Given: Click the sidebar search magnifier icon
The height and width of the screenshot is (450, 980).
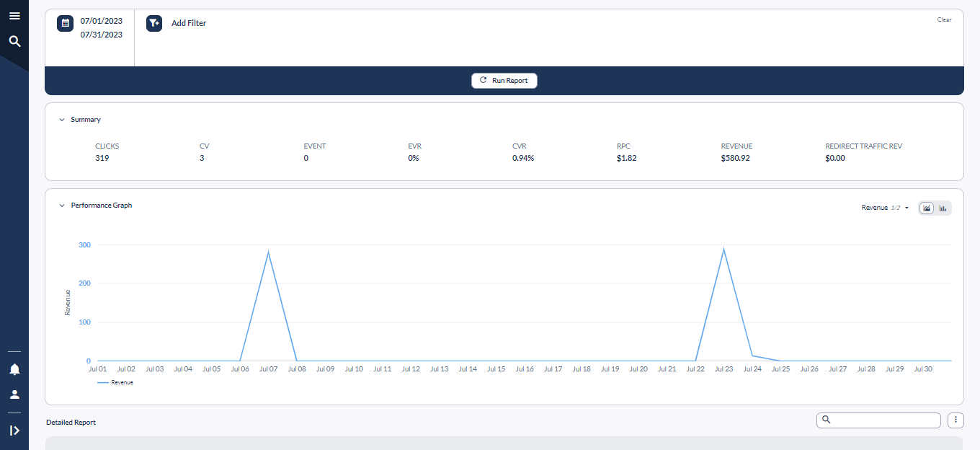Looking at the screenshot, I should [14, 41].
